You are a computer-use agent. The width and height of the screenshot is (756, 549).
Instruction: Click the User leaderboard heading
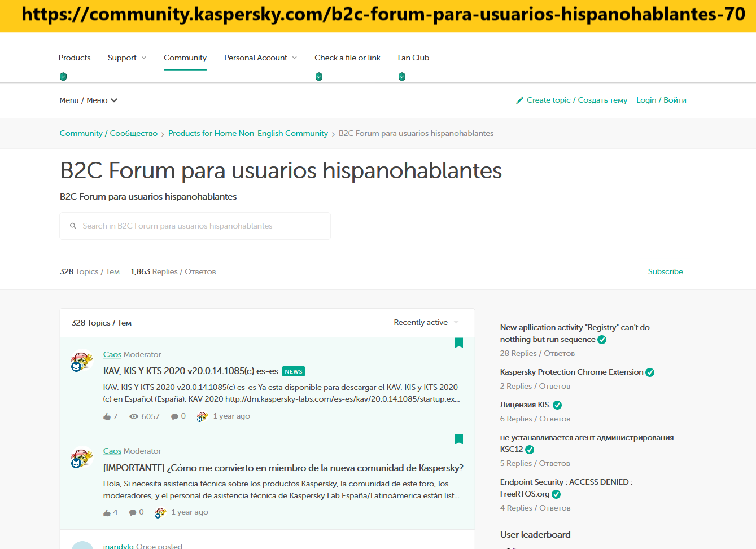[535, 534]
